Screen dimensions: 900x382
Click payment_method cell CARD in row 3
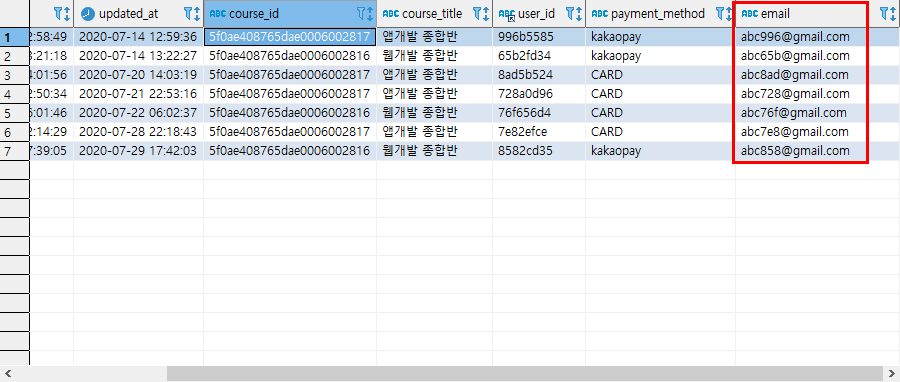[660, 75]
